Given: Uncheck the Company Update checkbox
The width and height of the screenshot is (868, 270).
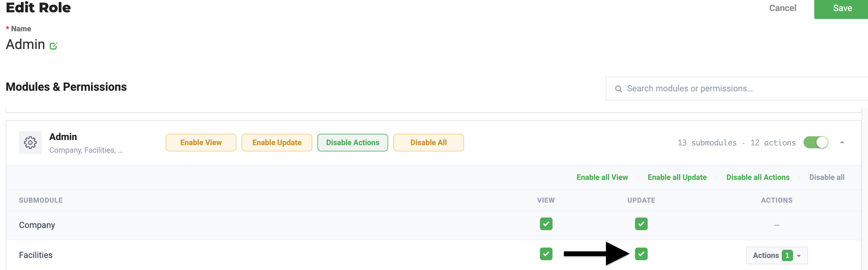Looking at the screenshot, I should [641, 224].
